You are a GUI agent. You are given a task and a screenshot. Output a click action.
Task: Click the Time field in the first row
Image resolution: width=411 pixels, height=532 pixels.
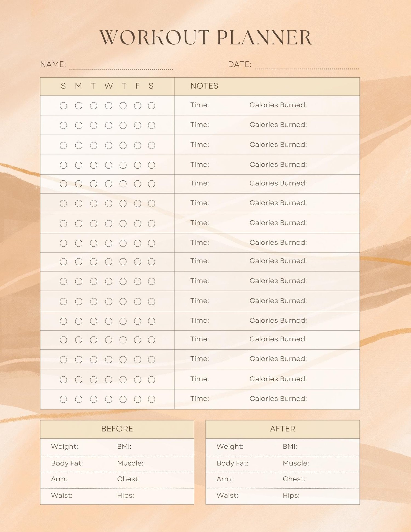[200, 105]
